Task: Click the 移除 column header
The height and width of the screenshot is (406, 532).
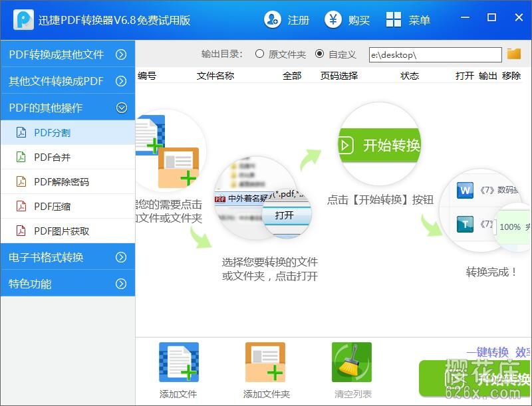Action: coord(511,76)
